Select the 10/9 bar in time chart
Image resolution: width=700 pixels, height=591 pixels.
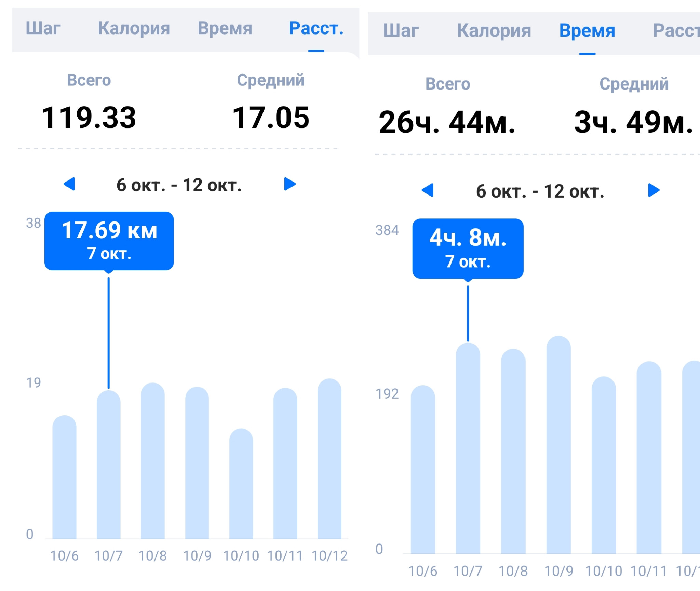pos(559,445)
